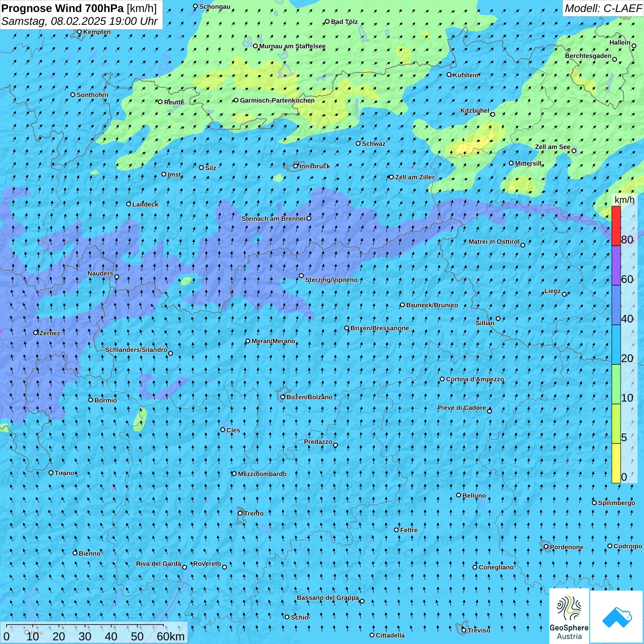Click the 'Riva del Garda' label
Image resolution: width=644 pixels, height=644 pixels.
coord(158,563)
